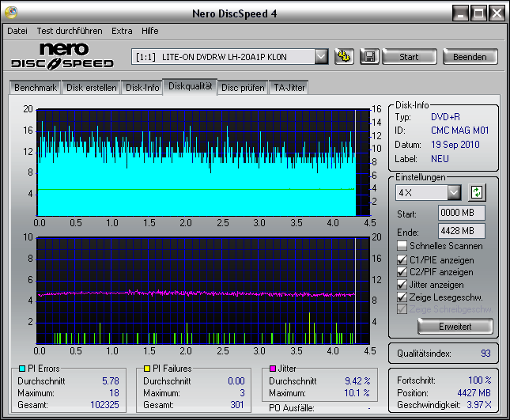The height and width of the screenshot is (420, 510).
Task: Open the Datei menu
Action: [x=17, y=31]
